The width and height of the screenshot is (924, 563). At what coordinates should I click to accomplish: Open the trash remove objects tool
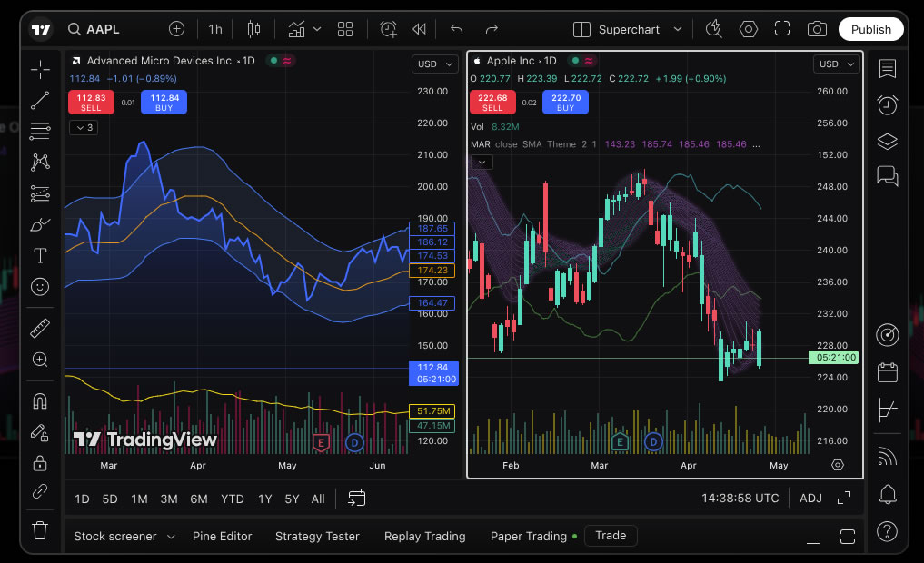pyautogui.click(x=40, y=529)
